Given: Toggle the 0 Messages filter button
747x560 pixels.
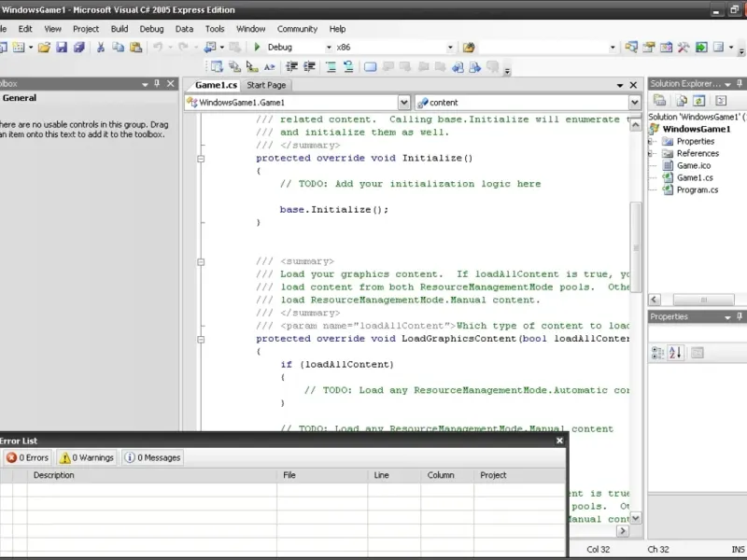Looking at the screenshot, I should [153, 457].
